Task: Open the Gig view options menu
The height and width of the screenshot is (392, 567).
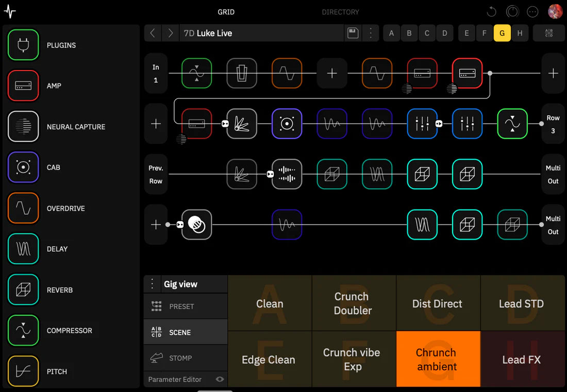Action: pos(152,284)
